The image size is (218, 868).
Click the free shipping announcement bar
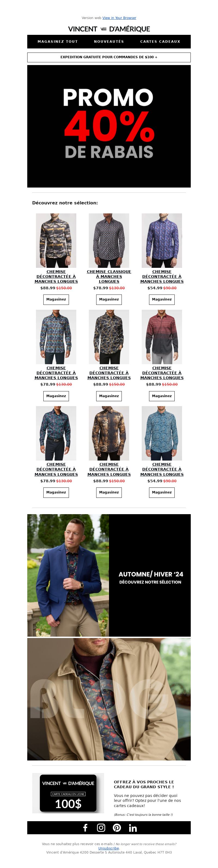[109, 57]
